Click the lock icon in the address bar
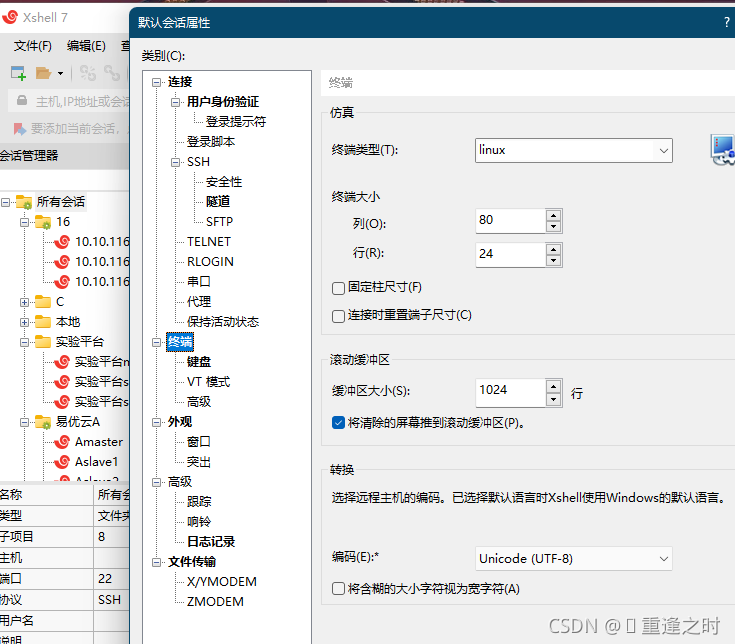The image size is (735, 644). [22, 100]
